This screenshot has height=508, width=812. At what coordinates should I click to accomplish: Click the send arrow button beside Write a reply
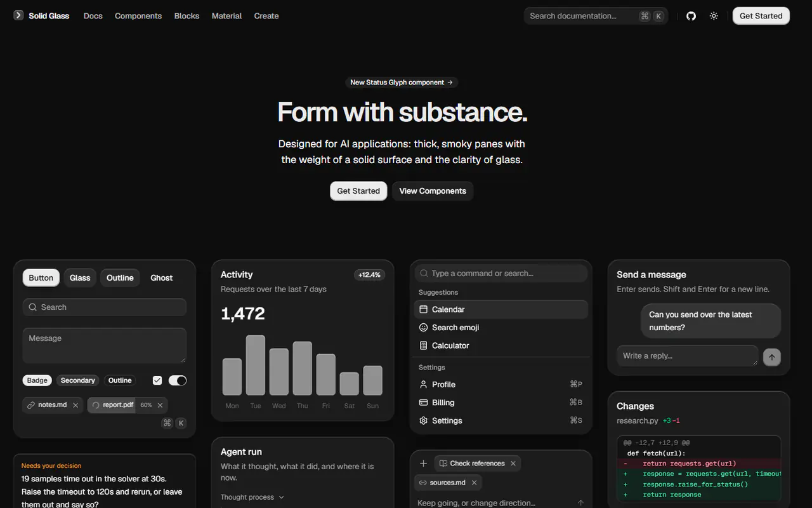pos(771,357)
